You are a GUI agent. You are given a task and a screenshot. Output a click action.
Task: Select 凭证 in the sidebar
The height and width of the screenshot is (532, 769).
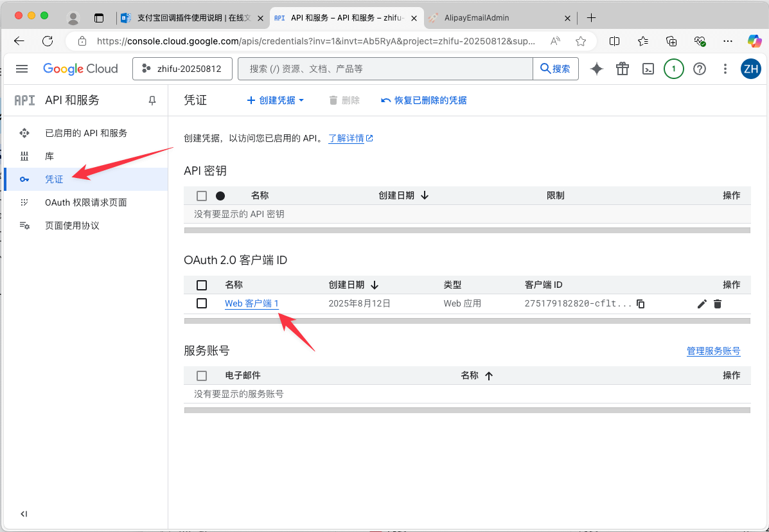coord(86,179)
